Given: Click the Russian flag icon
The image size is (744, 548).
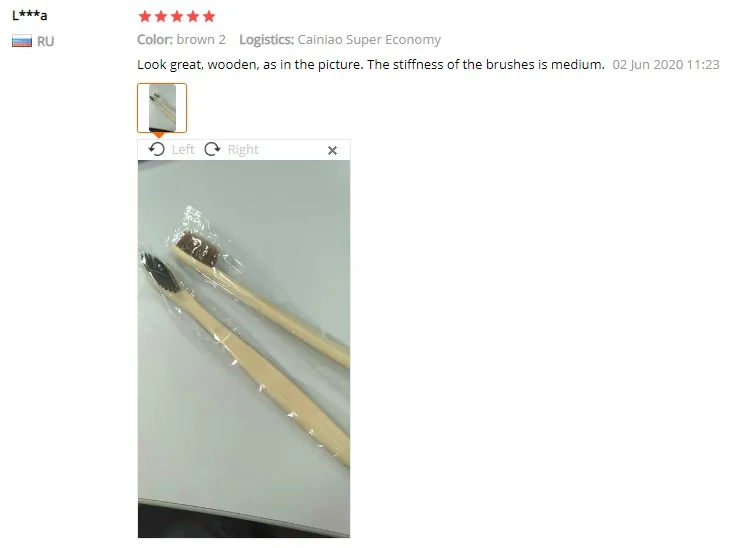Looking at the screenshot, I should (22, 41).
